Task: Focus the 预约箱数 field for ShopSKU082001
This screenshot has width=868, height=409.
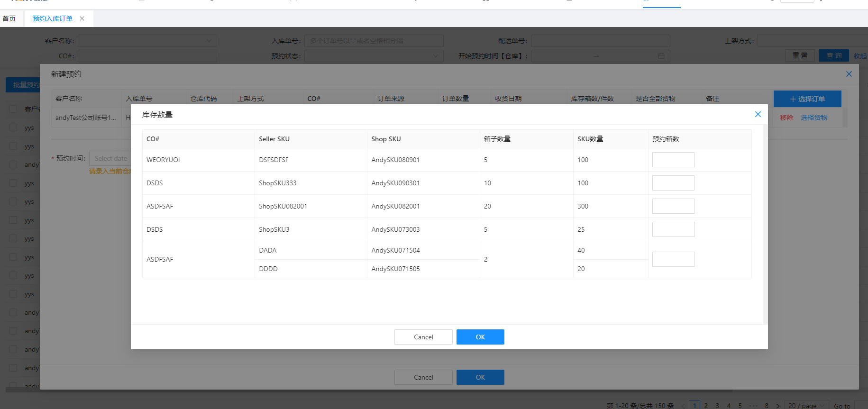Action: 673,206
